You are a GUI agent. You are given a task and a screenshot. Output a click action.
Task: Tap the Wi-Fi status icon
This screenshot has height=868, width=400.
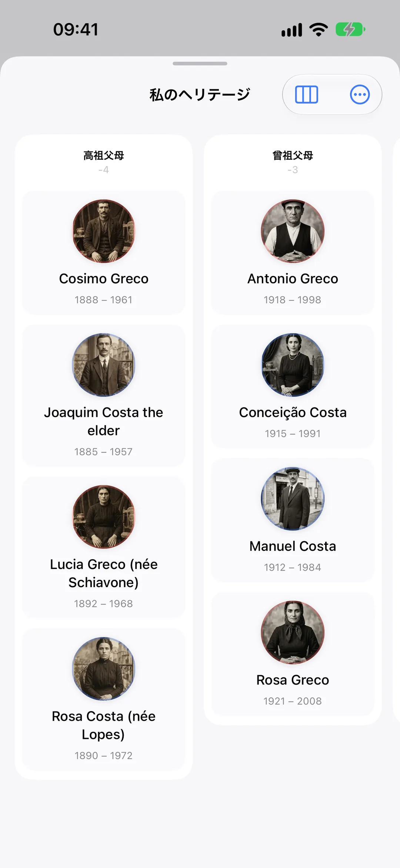pos(319,29)
